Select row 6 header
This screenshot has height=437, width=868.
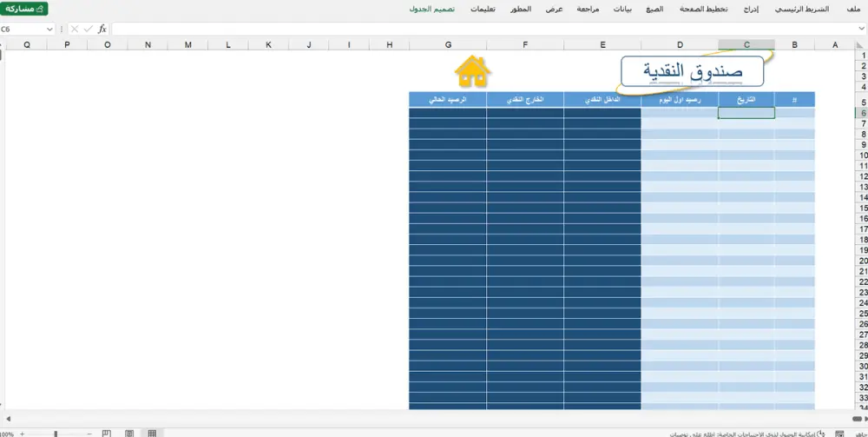click(863, 113)
